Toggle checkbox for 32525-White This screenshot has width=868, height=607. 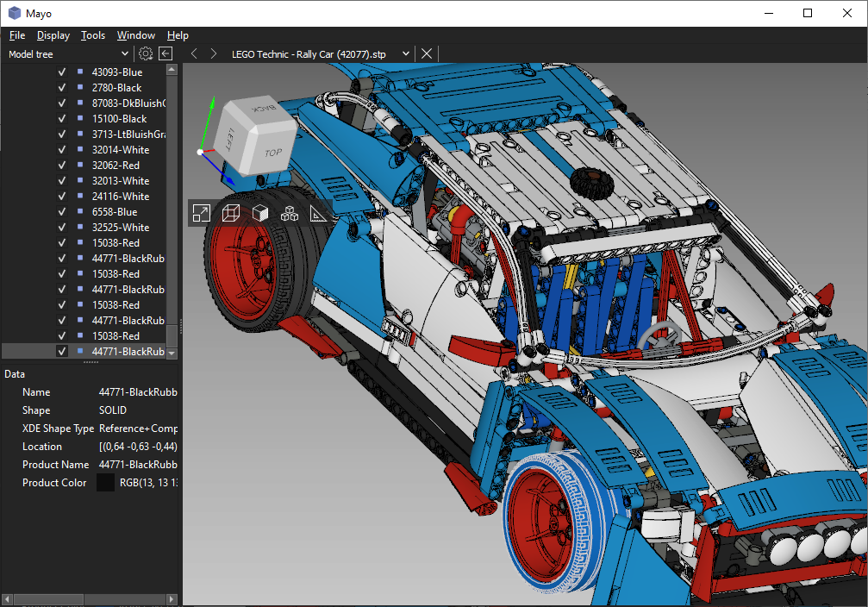coord(62,227)
